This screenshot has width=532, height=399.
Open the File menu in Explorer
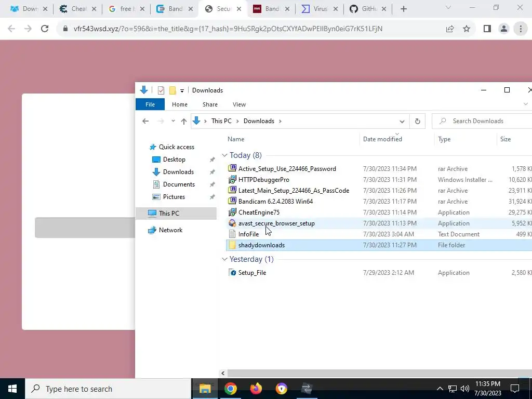150,104
